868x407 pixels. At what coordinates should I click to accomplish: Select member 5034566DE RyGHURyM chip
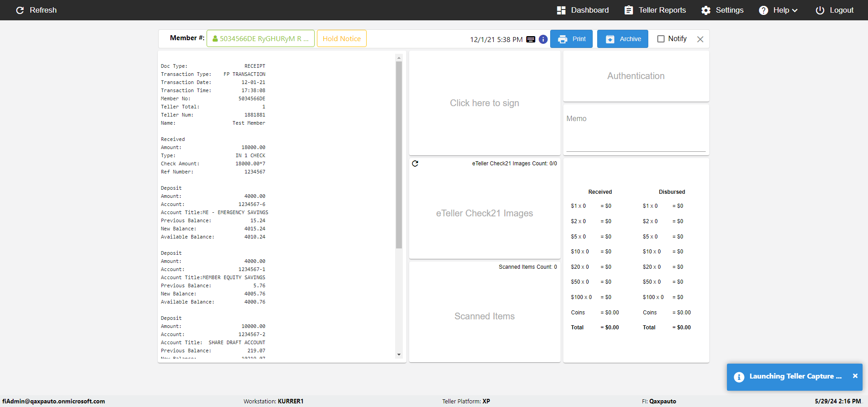click(260, 39)
